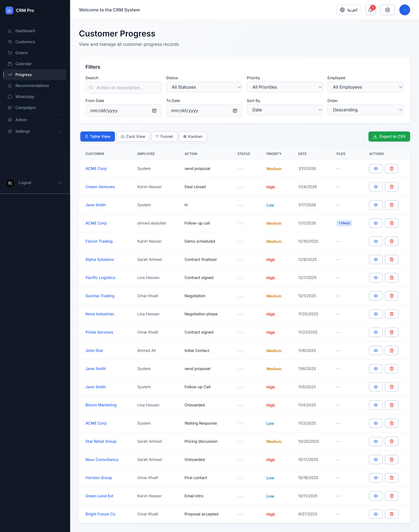The width and height of the screenshot is (419, 532).
Task: Delete the Green Land Est record
Action: (392, 496)
